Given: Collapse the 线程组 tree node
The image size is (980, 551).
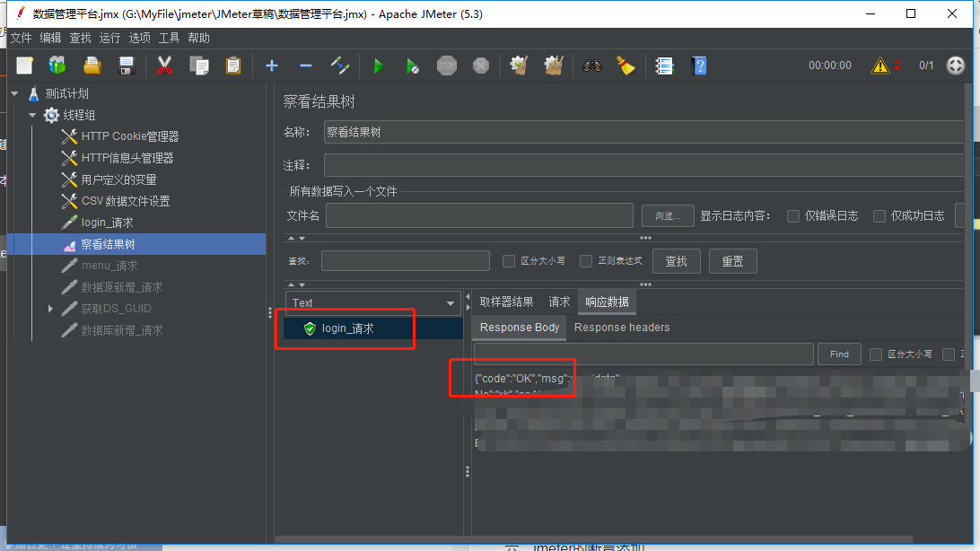Looking at the screenshot, I should coord(32,115).
